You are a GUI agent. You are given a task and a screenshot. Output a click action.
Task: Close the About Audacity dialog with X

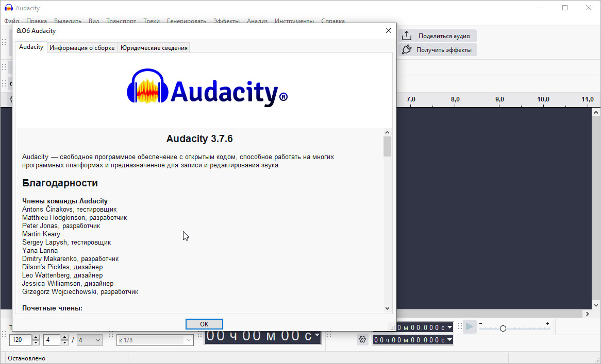click(x=389, y=31)
